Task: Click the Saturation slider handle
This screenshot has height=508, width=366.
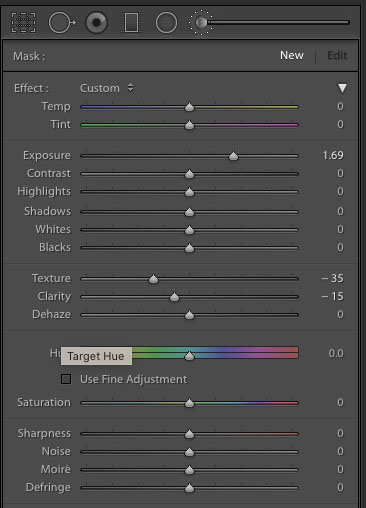Action: coord(189,403)
